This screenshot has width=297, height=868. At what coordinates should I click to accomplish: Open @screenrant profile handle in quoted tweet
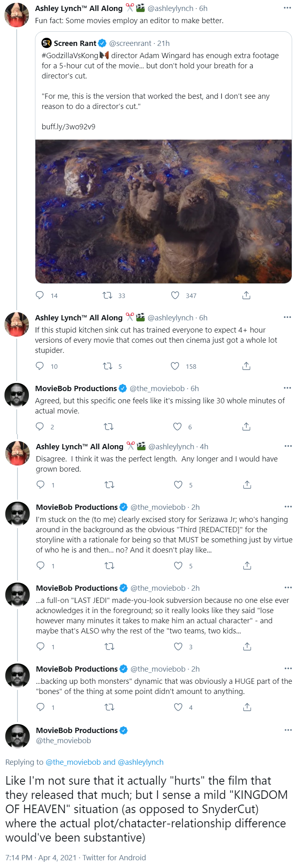(x=130, y=43)
